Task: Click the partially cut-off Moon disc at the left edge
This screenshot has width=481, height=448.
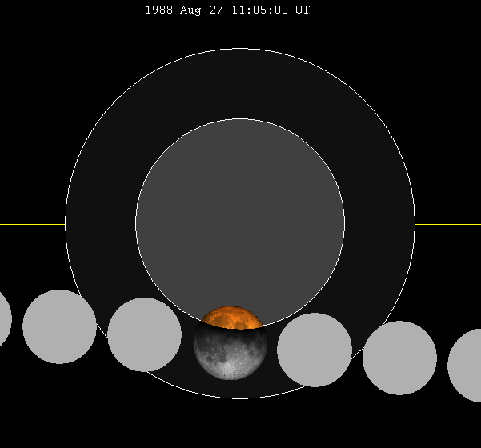Action: [x=4, y=319]
